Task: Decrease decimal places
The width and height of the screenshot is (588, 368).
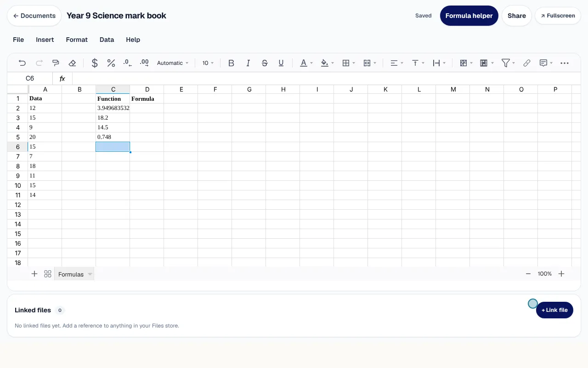Action: click(128, 63)
